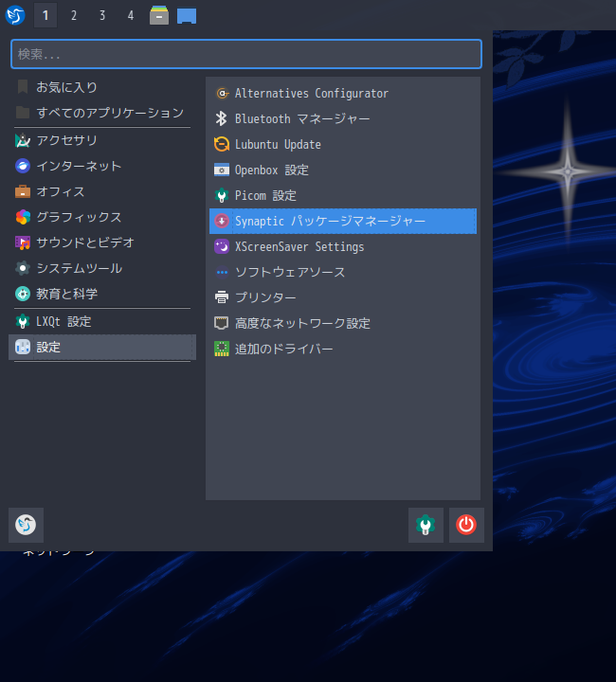Click the システムツール gear icon
Screen dimensions: 616x682
(x=23, y=268)
